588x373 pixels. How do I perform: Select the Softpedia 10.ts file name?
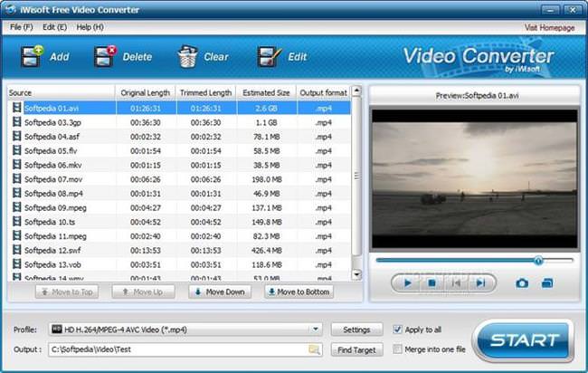click(50, 222)
